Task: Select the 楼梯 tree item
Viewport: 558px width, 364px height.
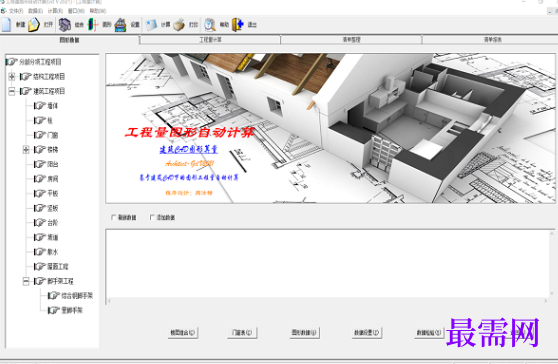Action: [x=52, y=149]
